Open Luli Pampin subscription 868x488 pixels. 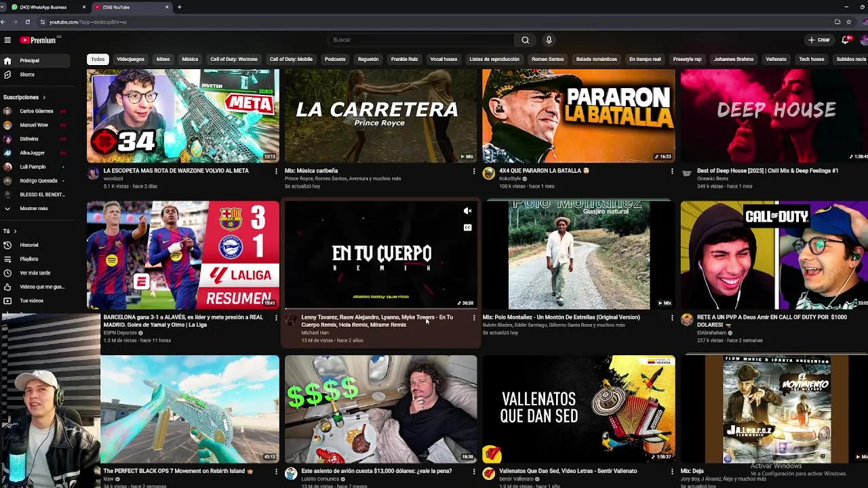tap(35, 167)
